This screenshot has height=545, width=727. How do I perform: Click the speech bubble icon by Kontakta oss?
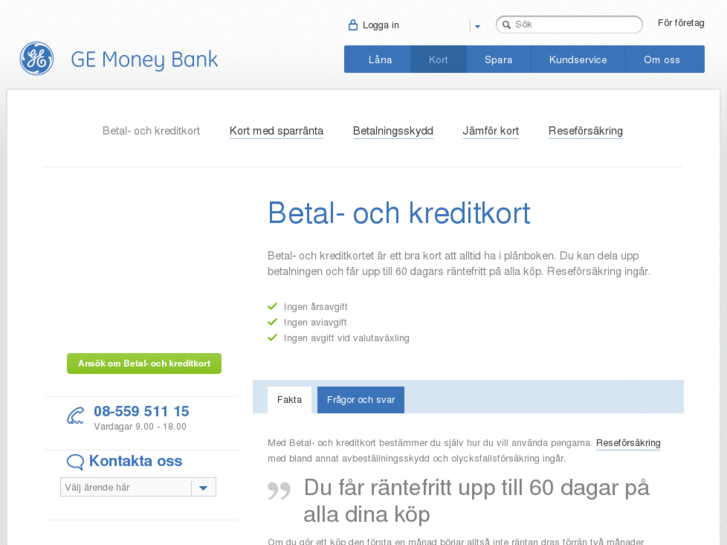75,462
